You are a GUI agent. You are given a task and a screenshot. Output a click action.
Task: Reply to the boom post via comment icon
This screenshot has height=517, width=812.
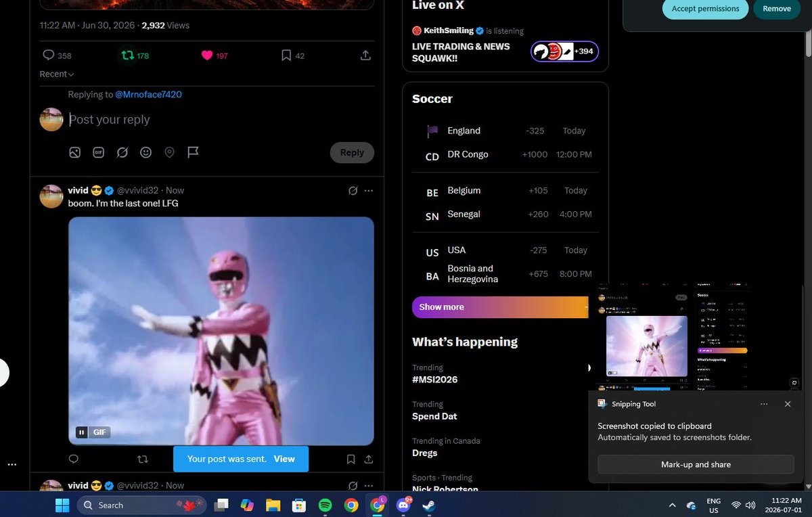click(74, 459)
